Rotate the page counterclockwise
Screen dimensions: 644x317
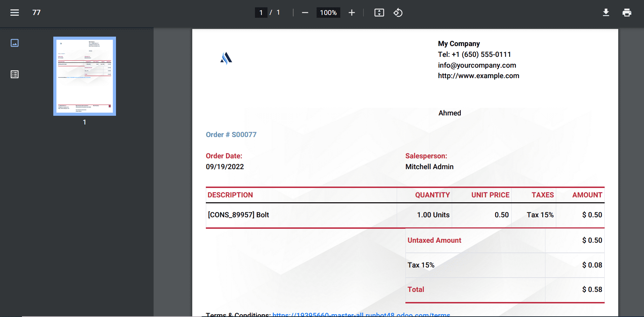click(x=398, y=13)
